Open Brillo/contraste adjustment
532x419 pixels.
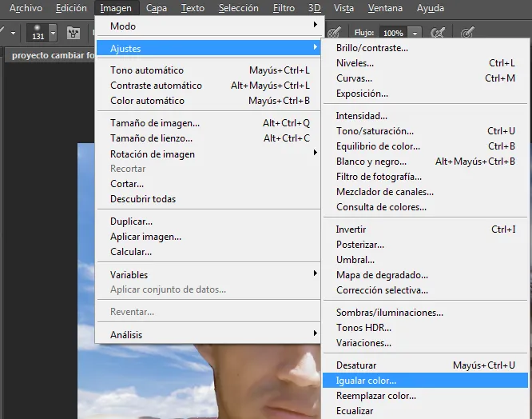[x=426, y=48]
